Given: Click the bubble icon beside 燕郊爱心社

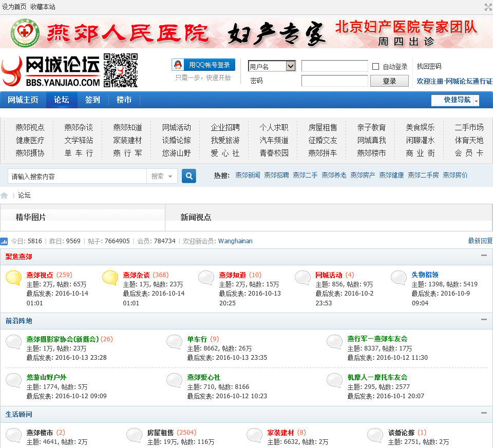Looking at the screenshot, I should pyautogui.click(x=175, y=380).
